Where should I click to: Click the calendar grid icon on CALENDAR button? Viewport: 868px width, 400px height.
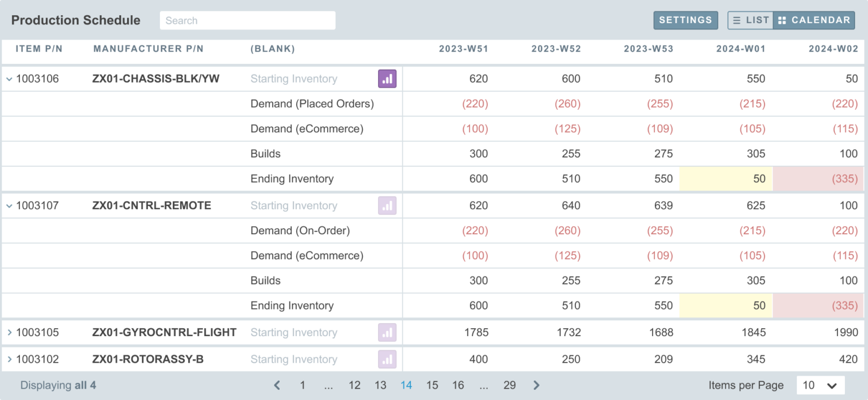pos(783,20)
